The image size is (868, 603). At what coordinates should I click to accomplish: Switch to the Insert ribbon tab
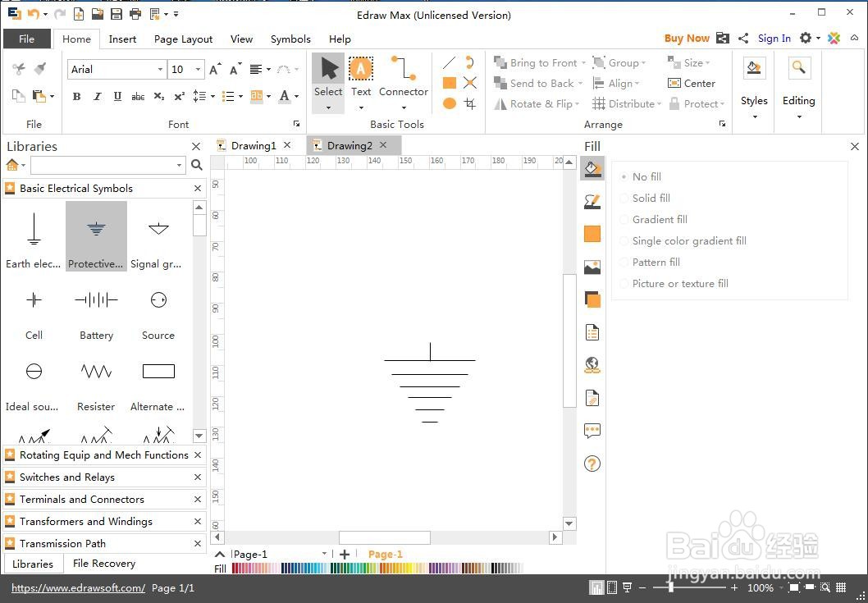pos(122,39)
